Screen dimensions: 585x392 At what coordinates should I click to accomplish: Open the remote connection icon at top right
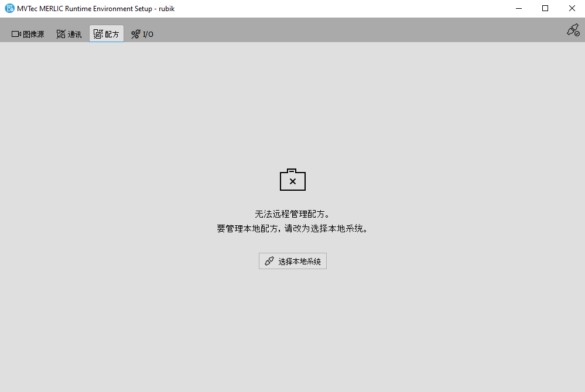pyautogui.click(x=572, y=30)
